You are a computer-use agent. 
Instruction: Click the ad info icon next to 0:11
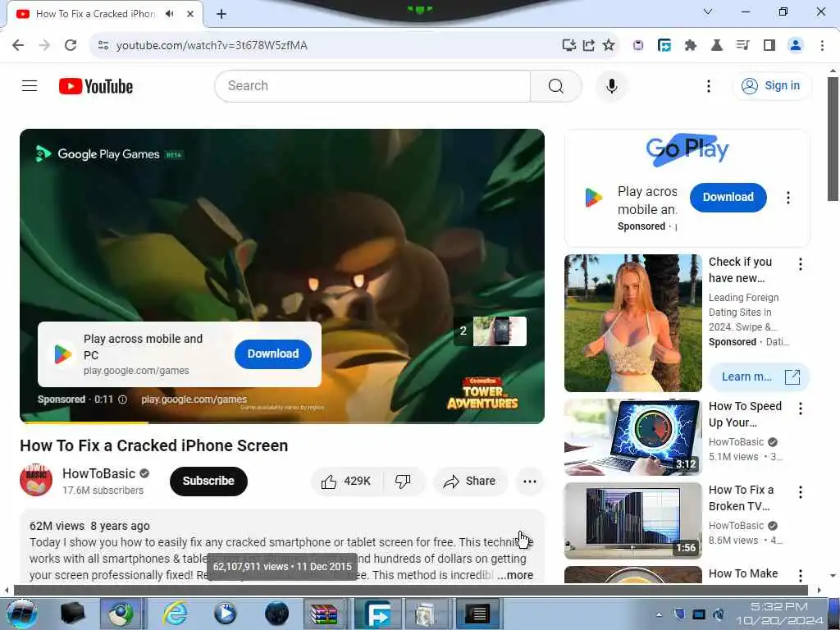pos(123,399)
